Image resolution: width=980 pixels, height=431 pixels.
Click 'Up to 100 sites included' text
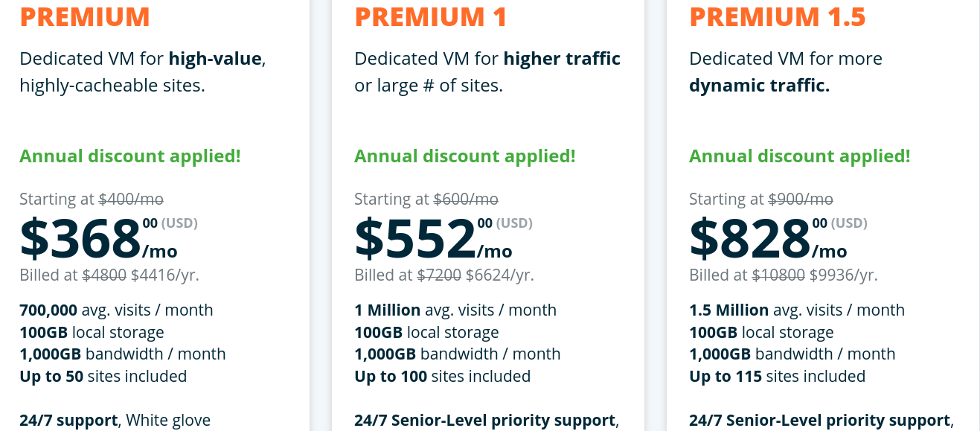[x=443, y=377]
